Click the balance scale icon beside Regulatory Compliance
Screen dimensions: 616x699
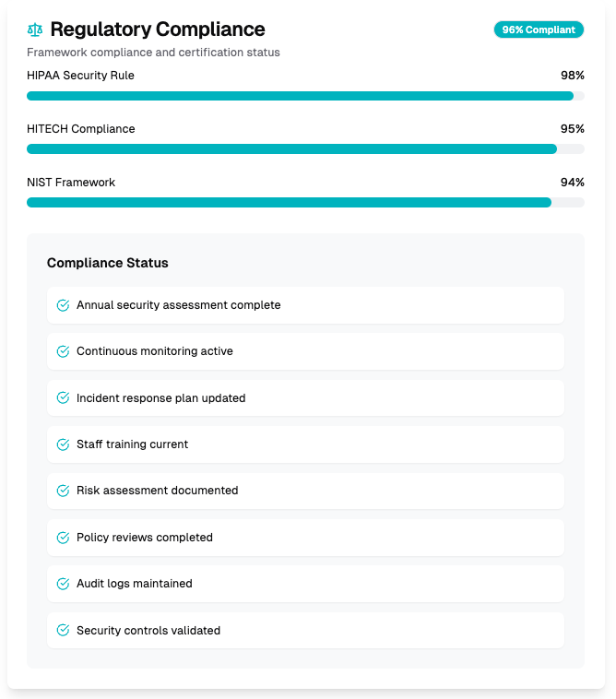[35, 30]
